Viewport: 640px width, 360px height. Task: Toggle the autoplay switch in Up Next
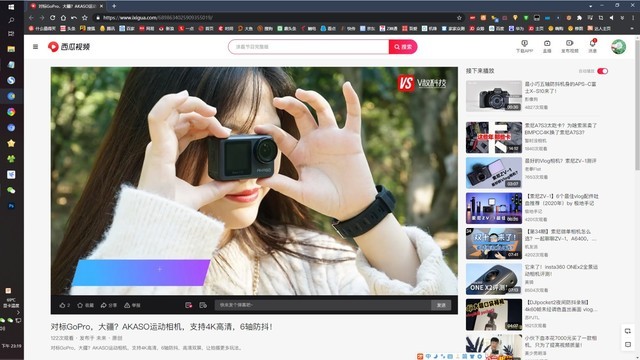point(602,71)
